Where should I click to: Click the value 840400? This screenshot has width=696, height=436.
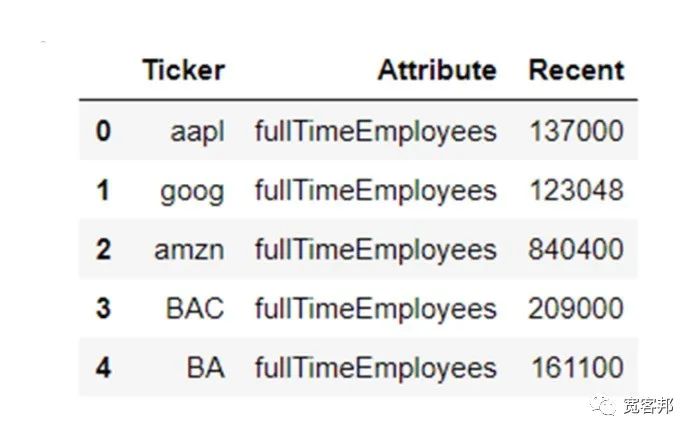pyautogui.click(x=576, y=249)
